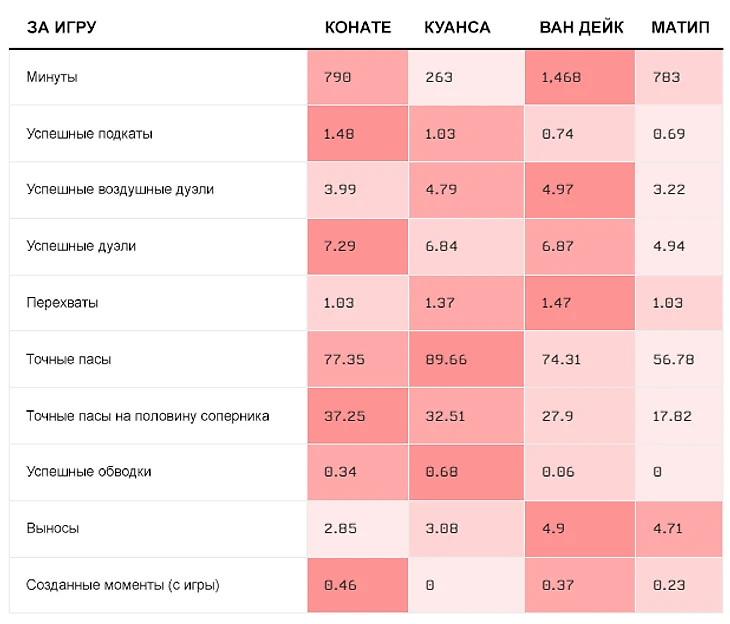Click the 0.68 successful dribbles cell

466,472
